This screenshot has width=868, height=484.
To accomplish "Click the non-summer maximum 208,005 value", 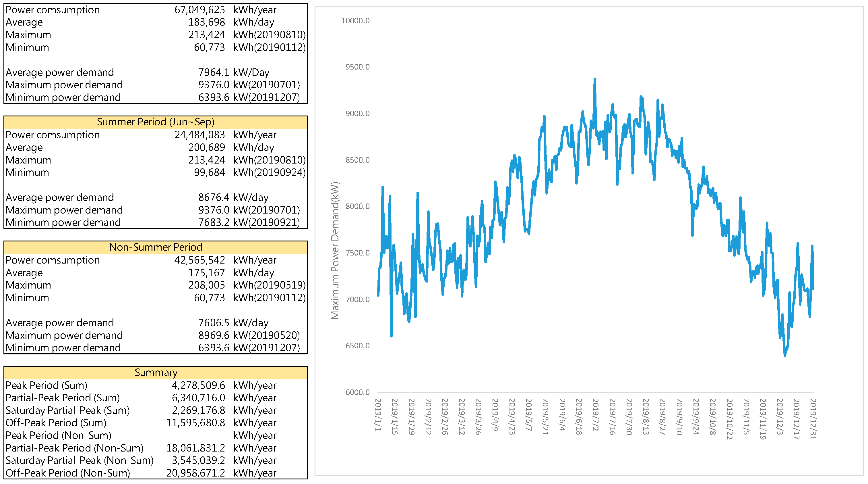I will pos(206,285).
